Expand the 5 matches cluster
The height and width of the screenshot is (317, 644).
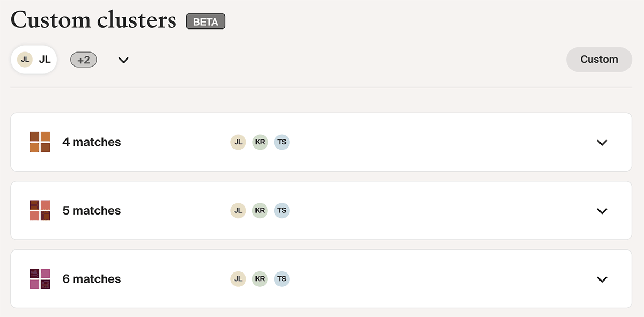[x=602, y=210]
